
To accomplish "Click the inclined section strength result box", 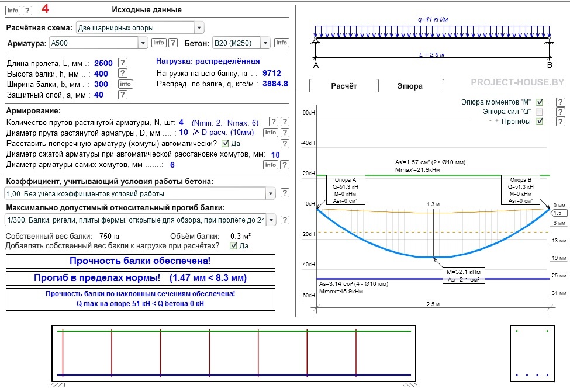I will click(140, 299).
